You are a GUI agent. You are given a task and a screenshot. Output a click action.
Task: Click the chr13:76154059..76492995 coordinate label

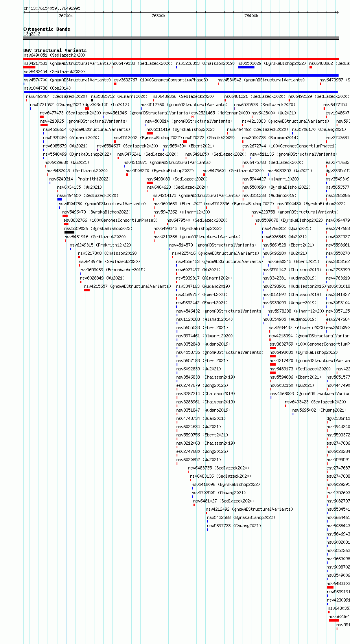tap(52, 8)
